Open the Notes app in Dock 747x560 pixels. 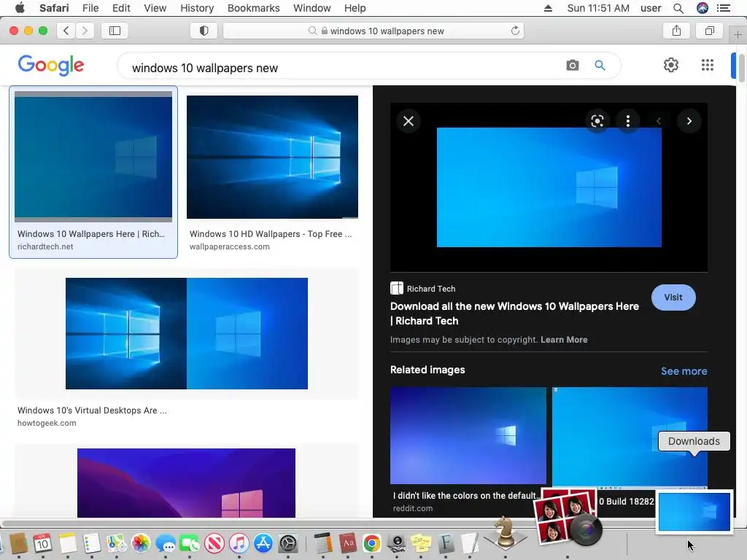(x=67, y=542)
